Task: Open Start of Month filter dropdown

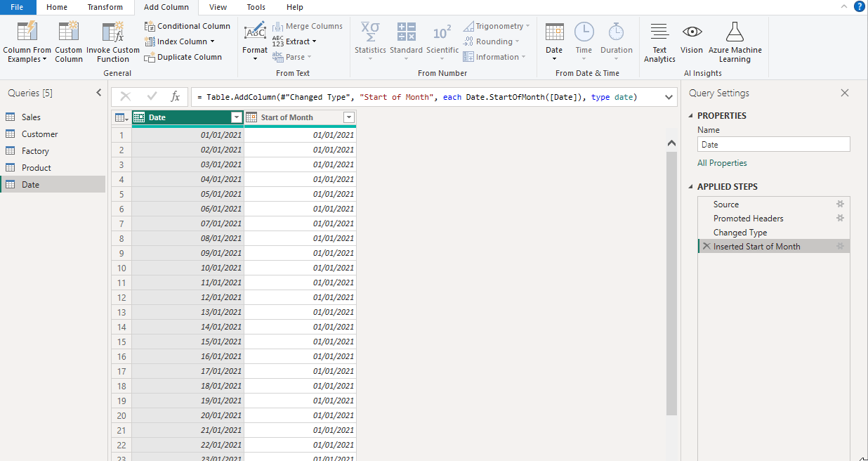Action: click(x=349, y=117)
